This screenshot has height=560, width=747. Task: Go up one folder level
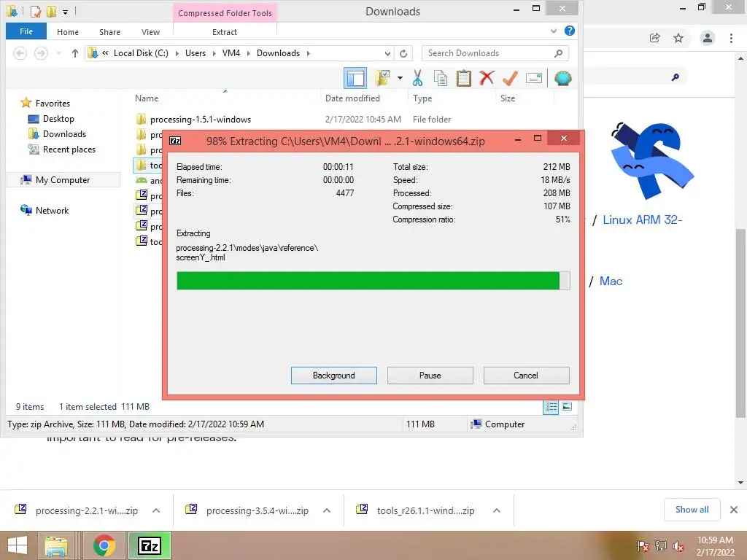(x=75, y=53)
